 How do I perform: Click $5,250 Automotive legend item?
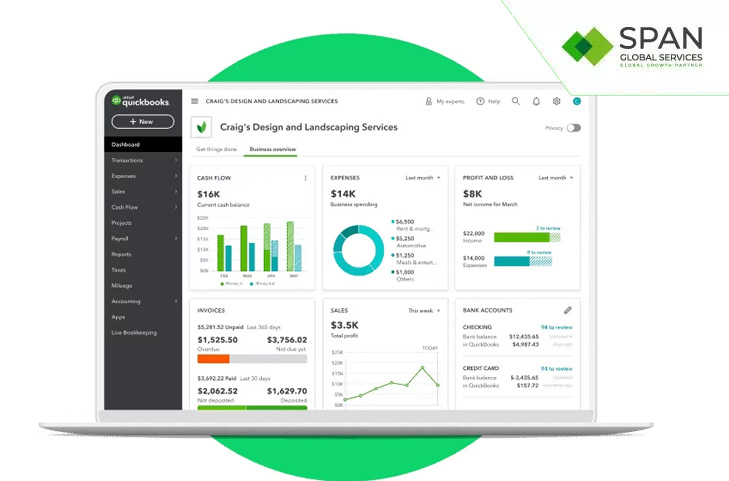tap(409, 242)
